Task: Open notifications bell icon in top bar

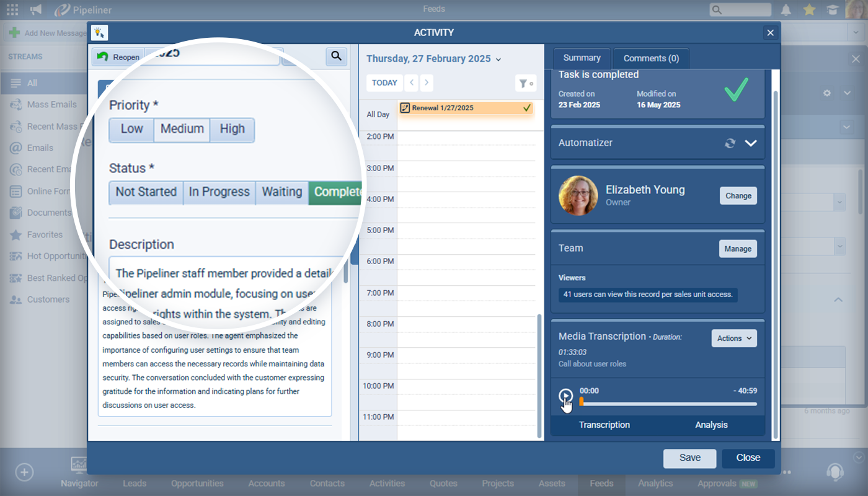Action: coord(786,9)
